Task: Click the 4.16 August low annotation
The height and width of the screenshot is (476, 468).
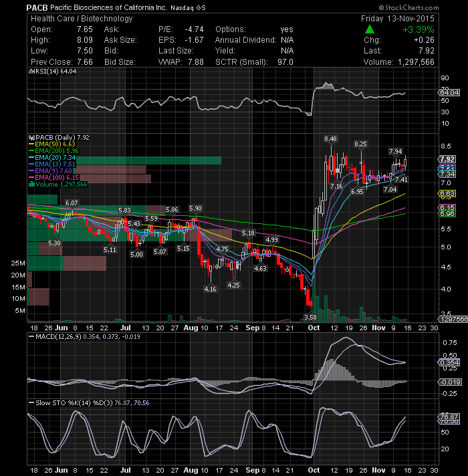Action: coord(211,289)
